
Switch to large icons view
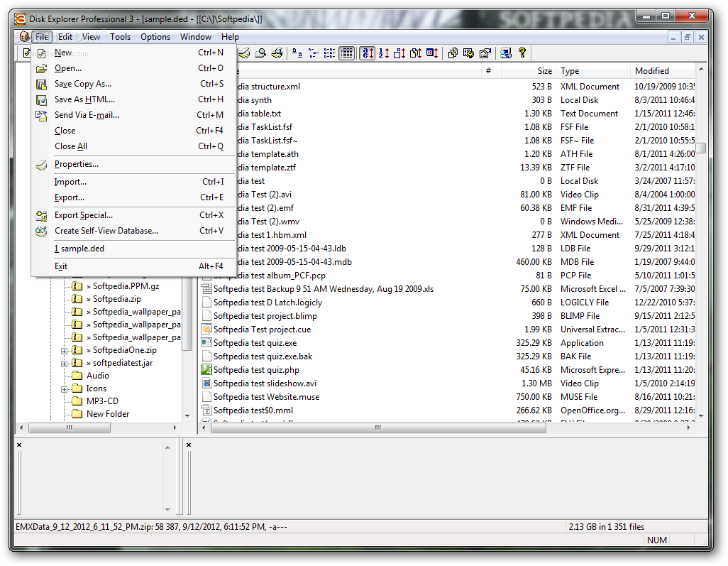tap(297, 53)
